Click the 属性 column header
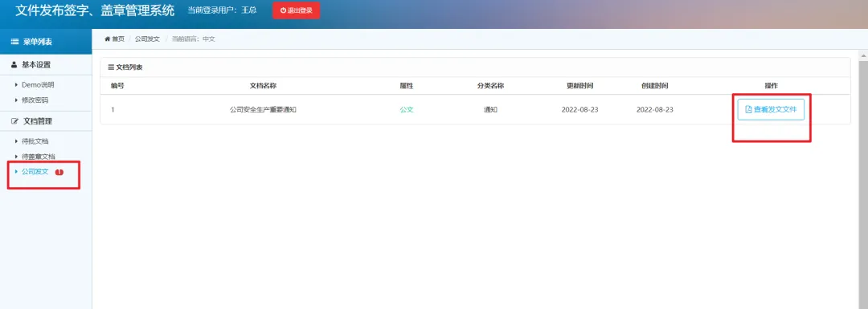This screenshot has height=309, width=868. coord(407,86)
